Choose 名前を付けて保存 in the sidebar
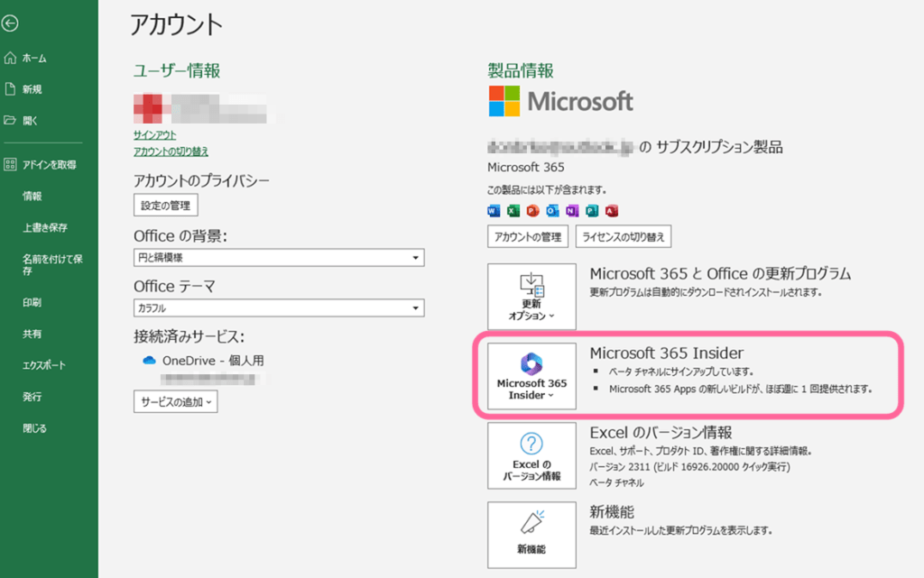The height and width of the screenshot is (578, 924). pyautogui.click(x=51, y=265)
